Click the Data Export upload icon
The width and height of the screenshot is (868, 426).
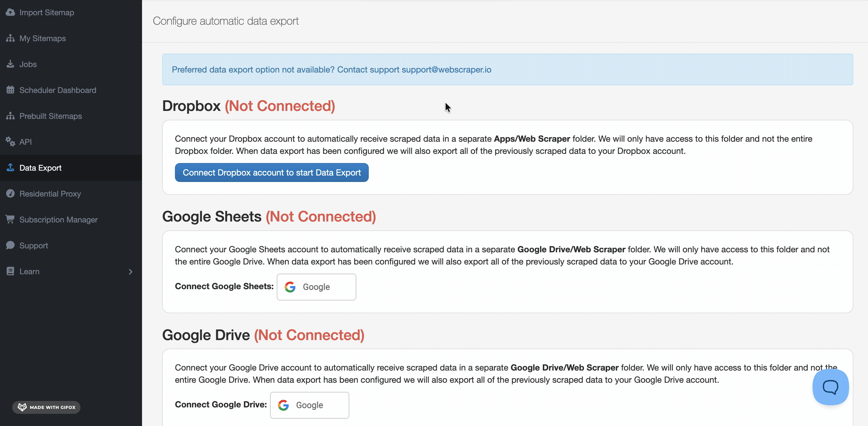[x=10, y=168]
